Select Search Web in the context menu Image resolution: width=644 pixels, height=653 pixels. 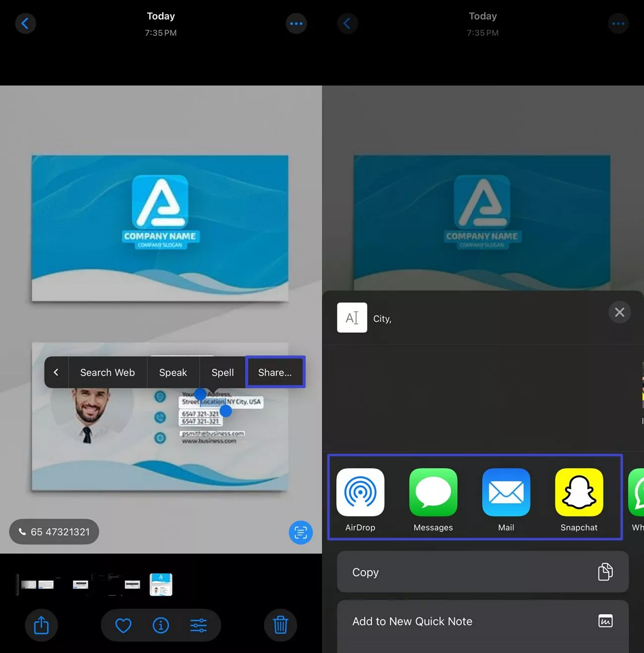[x=107, y=372]
